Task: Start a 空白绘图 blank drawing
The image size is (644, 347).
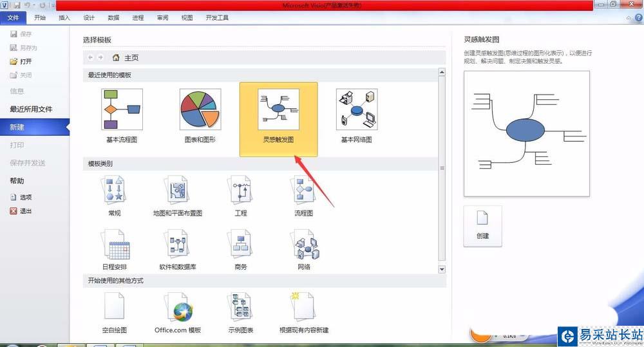Action: (114, 306)
